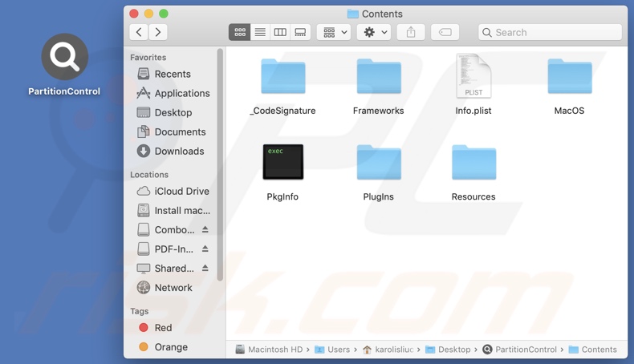This screenshot has width=634, height=364.
Task: Select the Red tag in sidebar
Action: (x=163, y=327)
